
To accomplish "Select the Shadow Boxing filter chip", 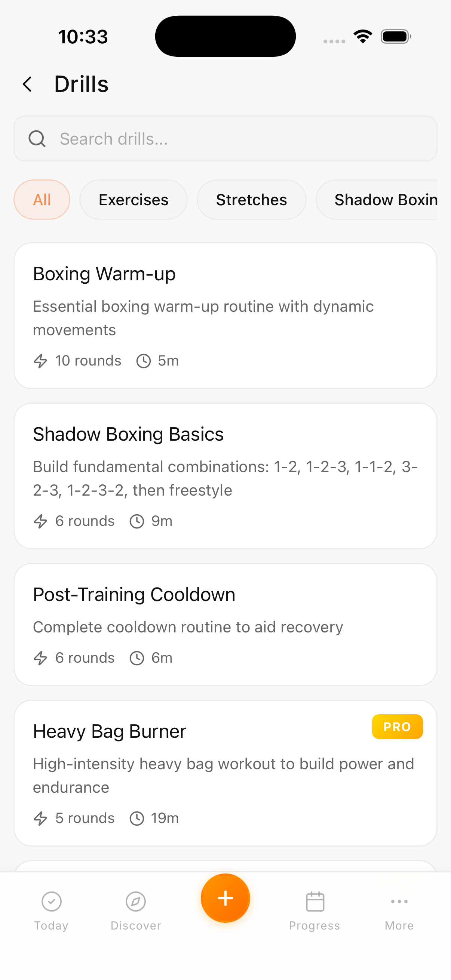I will point(381,200).
